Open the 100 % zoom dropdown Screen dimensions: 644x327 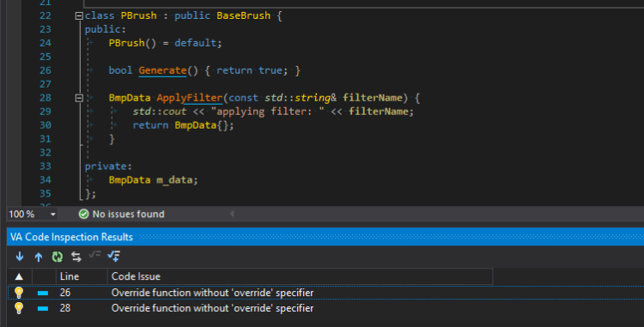[53, 215]
